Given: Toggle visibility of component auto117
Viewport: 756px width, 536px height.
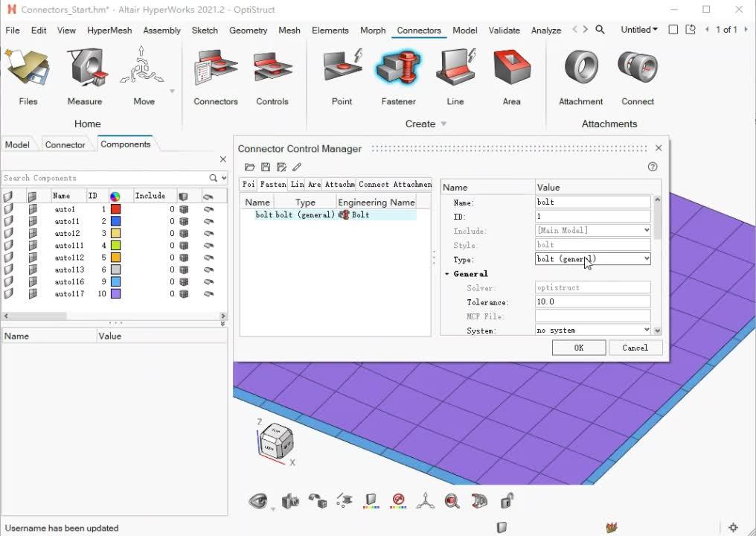Looking at the screenshot, I should [x=9, y=293].
